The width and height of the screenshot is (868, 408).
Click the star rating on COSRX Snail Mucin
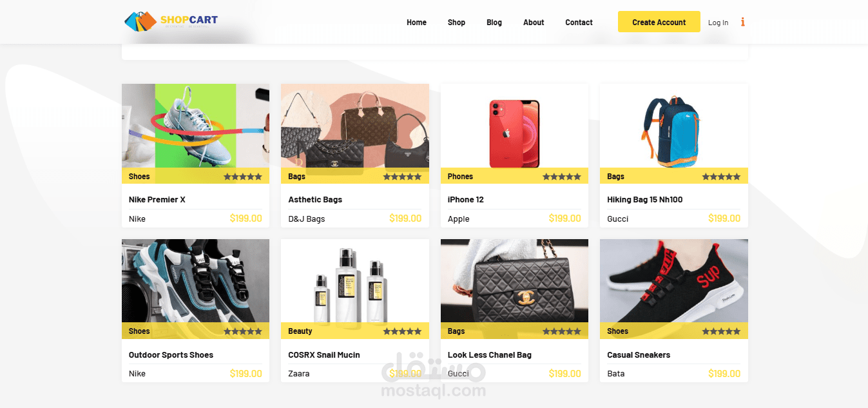[402, 331]
